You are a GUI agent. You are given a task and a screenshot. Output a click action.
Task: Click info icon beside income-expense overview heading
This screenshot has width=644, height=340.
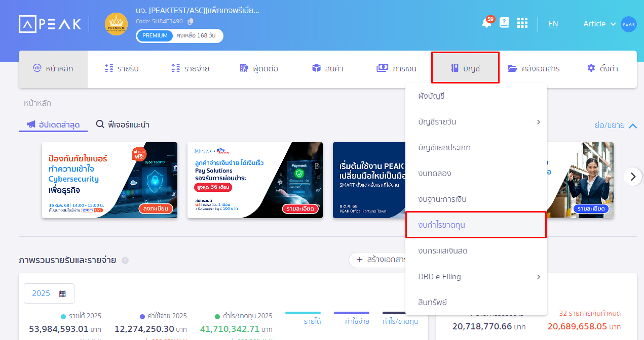point(125,261)
